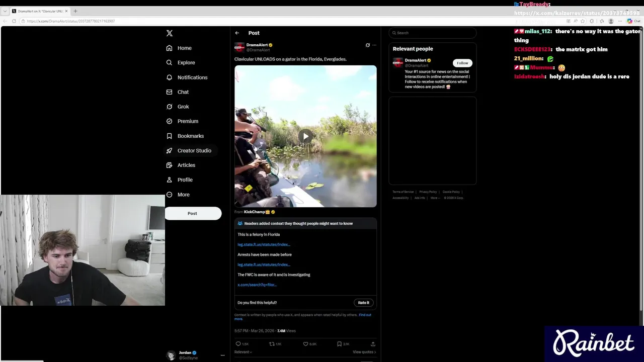The width and height of the screenshot is (644, 362).
Task: Open the More menu in the sidebar
Action: click(x=178, y=195)
